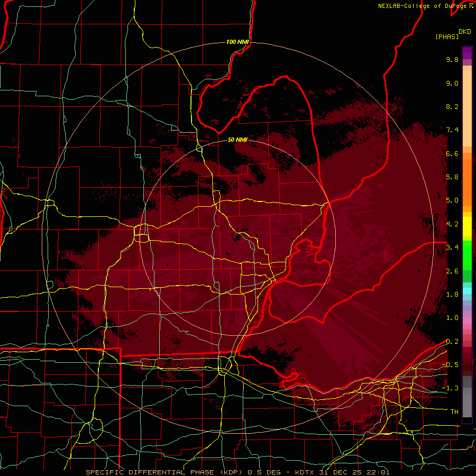Click the 2.6 legend value
Viewport: 476px width, 476px height.
click(452, 271)
